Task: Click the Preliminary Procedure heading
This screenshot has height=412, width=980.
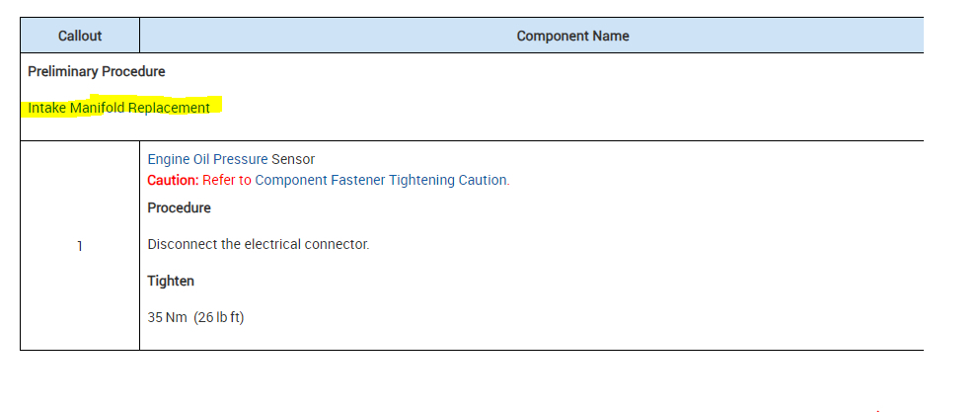Action: (96, 71)
